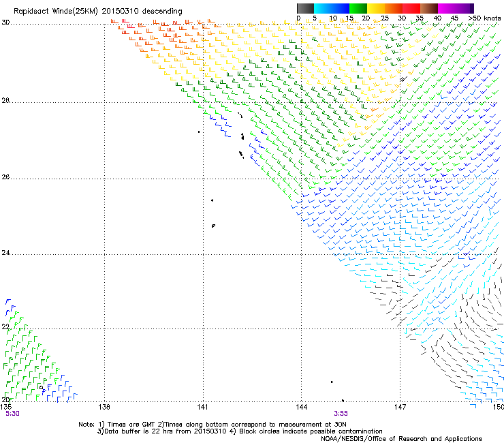Image resolution: width=504 pixels, height=443 pixels.
Task: Click the purple '5:30' pass time label
Action: pyautogui.click(x=12, y=414)
